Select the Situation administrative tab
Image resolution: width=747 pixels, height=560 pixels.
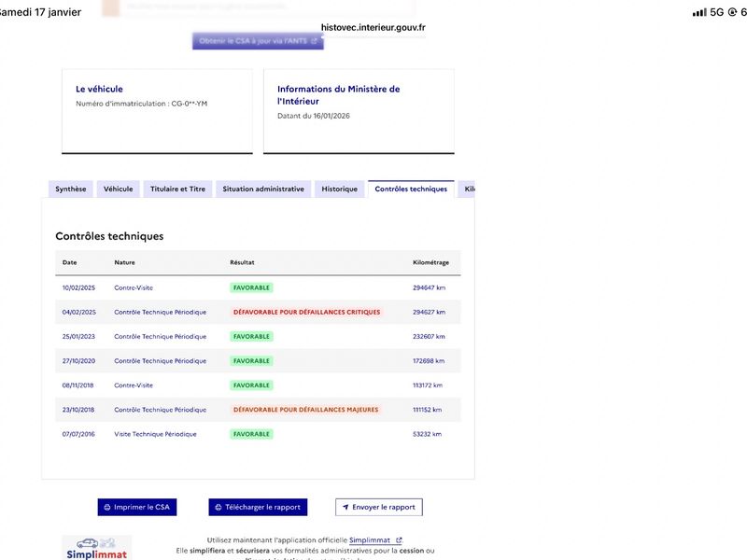pos(262,189)
